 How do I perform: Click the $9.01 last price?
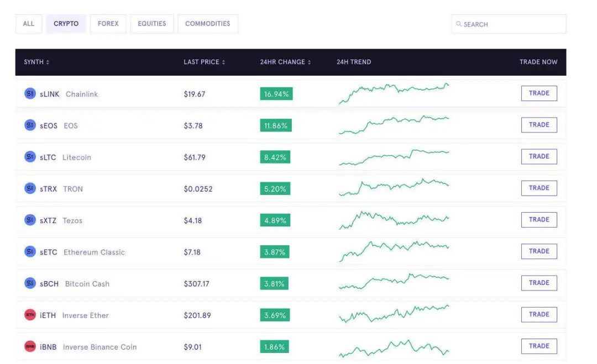pyautogui.click(x=193, y=347)
